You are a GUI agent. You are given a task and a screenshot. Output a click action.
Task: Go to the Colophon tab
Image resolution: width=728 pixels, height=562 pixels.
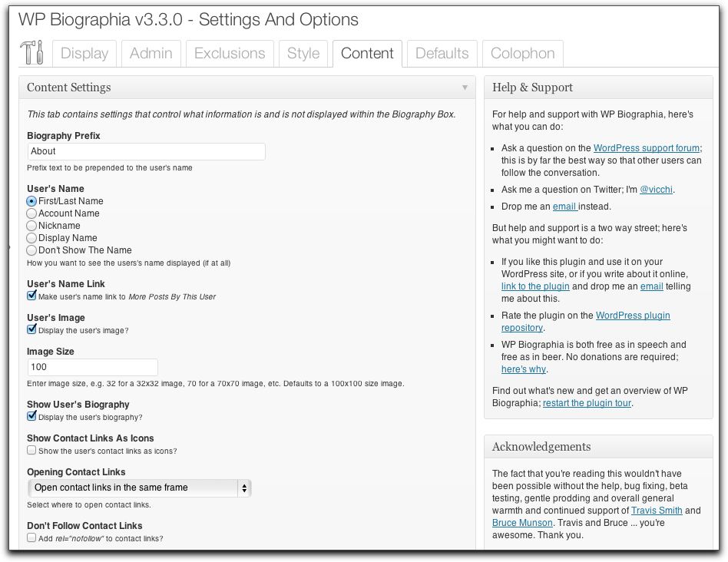coord(522,53)
